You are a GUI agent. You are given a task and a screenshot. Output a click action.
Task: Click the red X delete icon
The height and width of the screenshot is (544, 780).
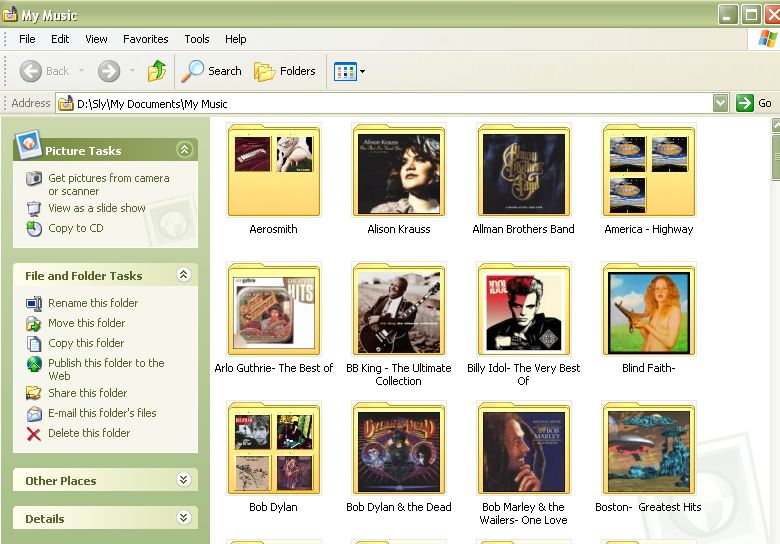click(x=34, y=434)
